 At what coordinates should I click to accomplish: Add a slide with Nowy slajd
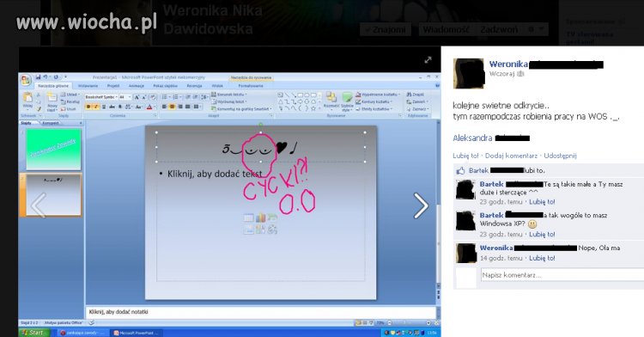[x=52, y=101]
